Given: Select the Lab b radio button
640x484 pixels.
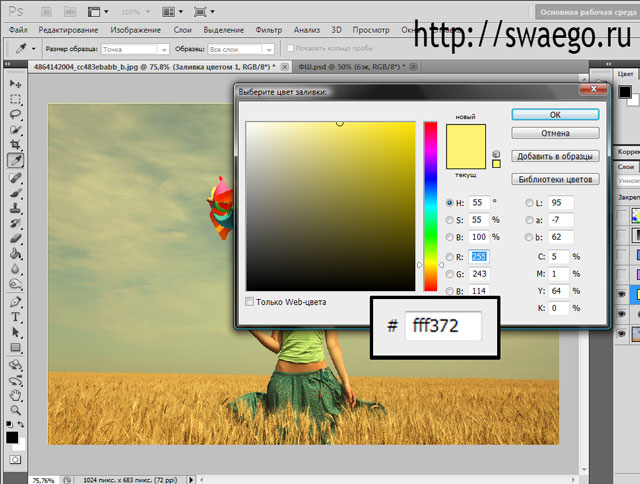Looking at the screenshot, I should tap(529, 237).
